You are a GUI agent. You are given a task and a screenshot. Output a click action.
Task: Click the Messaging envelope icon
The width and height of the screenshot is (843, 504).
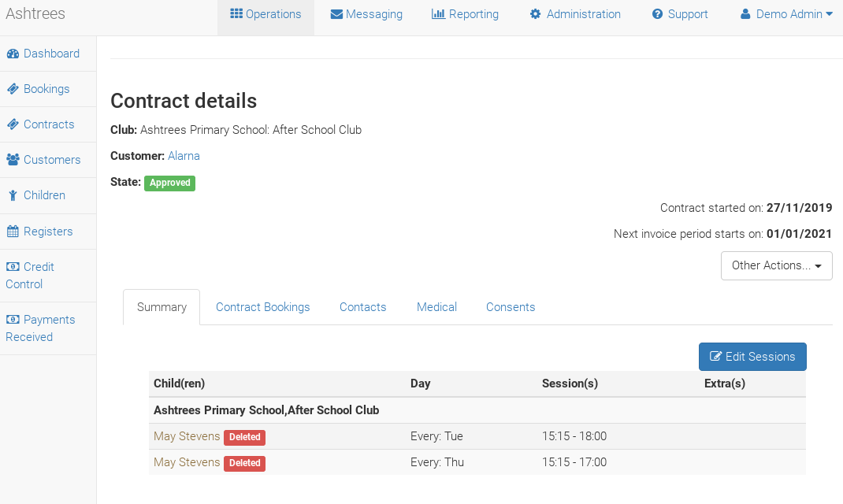[x=336, y=14]
